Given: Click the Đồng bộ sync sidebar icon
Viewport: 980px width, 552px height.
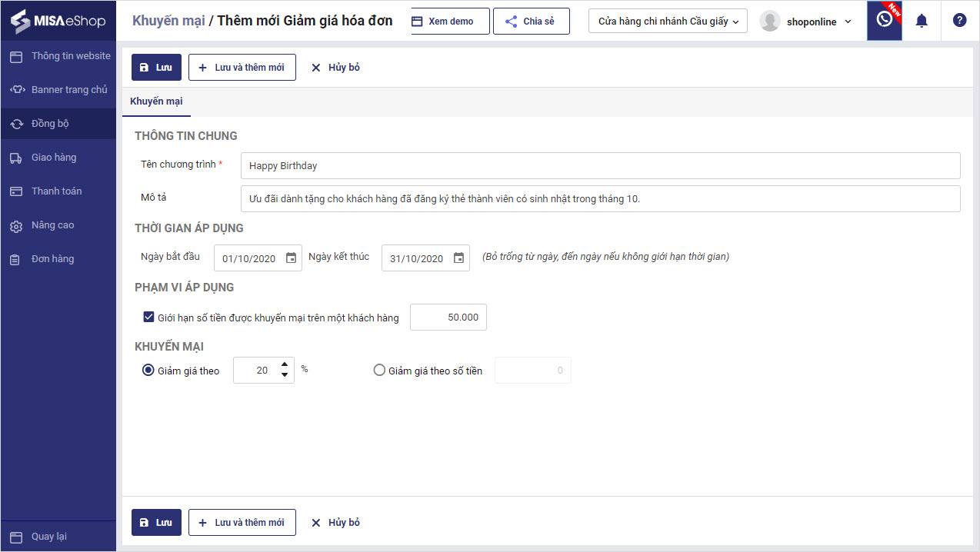Looking at the screenshot, I should [x=16, y=124].
